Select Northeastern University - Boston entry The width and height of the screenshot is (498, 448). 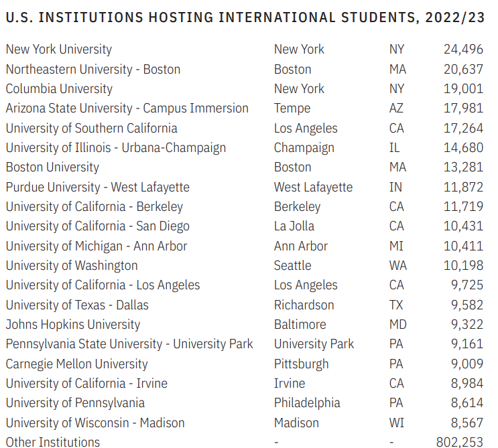93,69
